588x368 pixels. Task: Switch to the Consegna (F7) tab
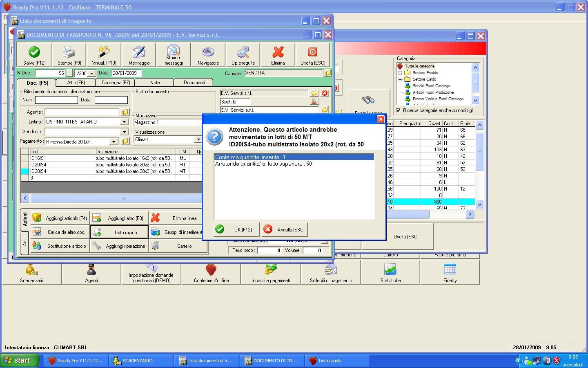coord(116,83)
